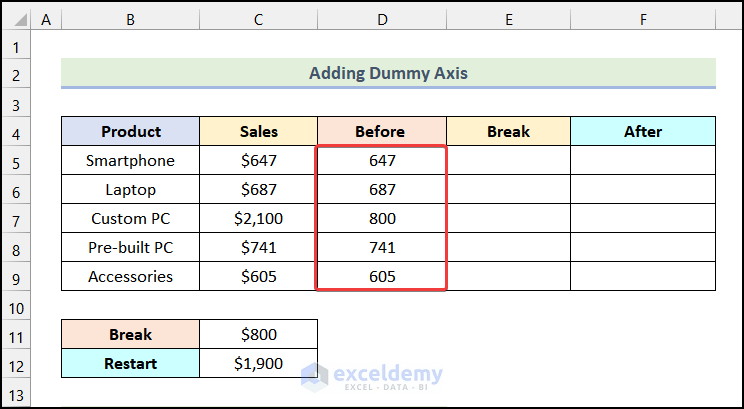
Task: Click column F header
Action: click(642, 19)
